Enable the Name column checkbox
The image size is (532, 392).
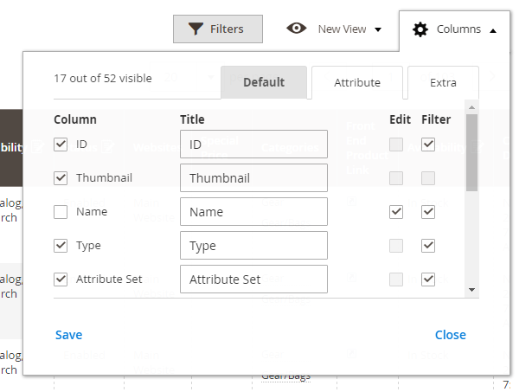pos(61,212)
